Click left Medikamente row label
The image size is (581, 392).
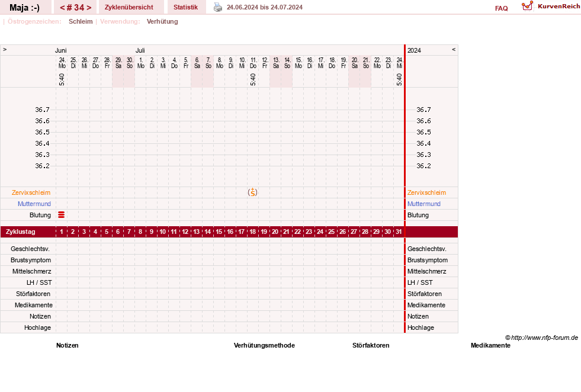34,305
